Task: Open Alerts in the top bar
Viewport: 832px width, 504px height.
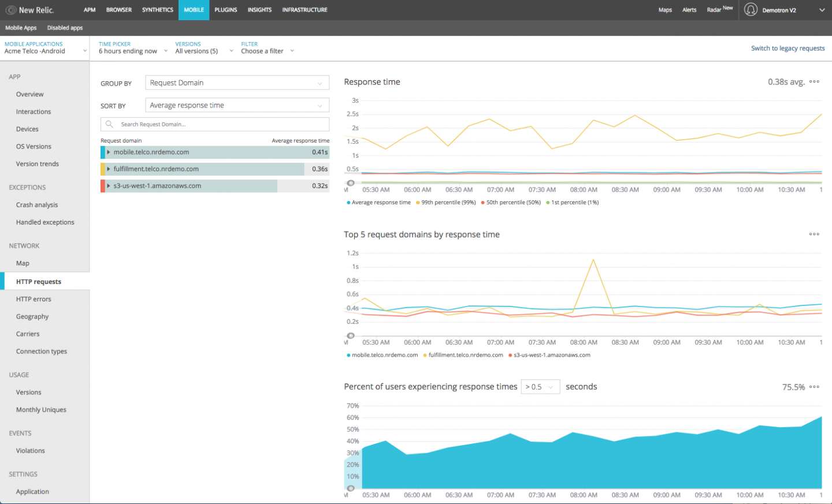Action: 689,10
